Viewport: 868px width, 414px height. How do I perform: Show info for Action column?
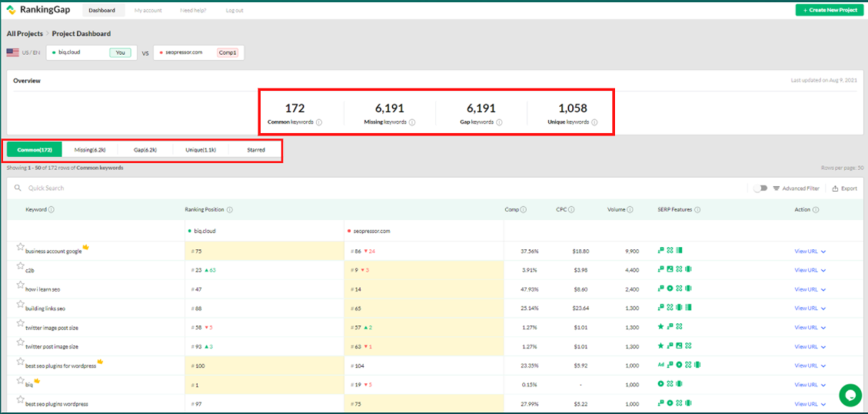point(816,210)
